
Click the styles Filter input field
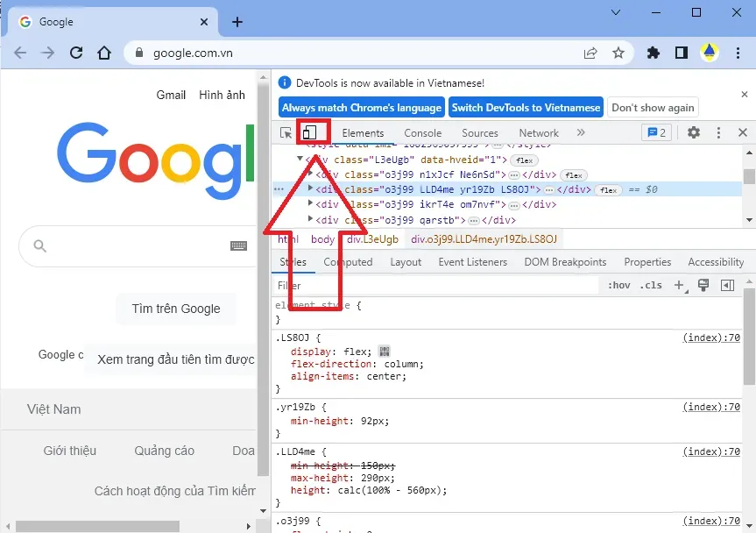pos(436,286)
